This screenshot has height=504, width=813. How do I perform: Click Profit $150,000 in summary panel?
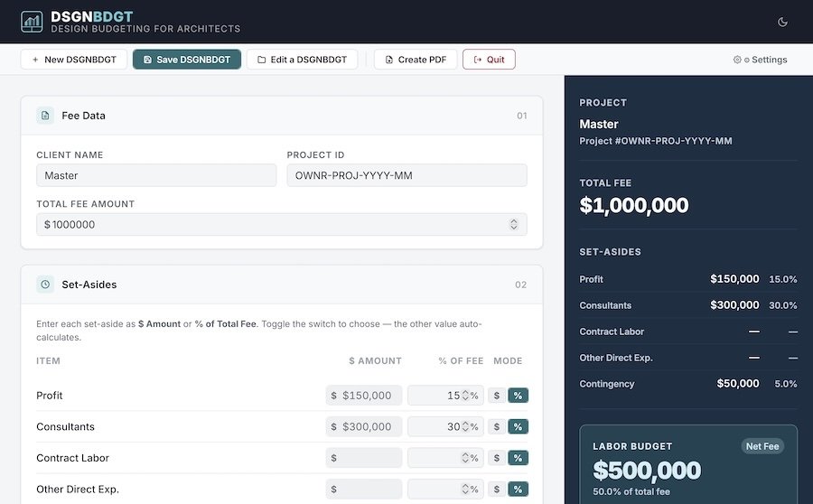734,279
